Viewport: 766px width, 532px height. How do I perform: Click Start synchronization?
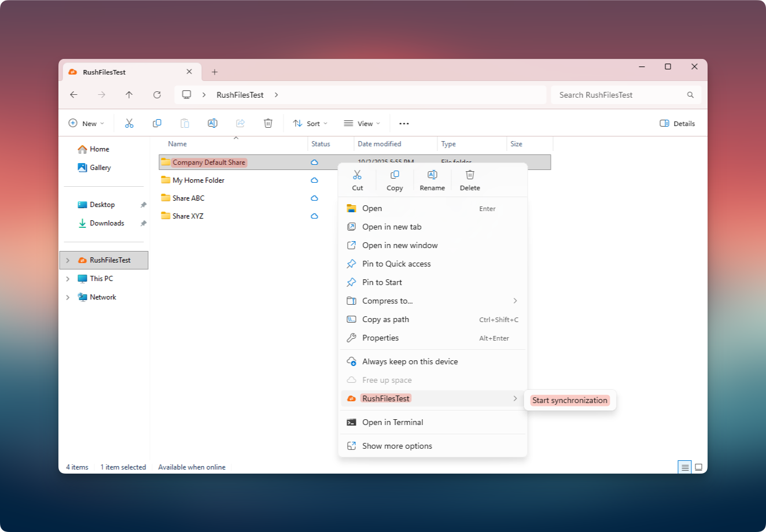click(x=570, y=400)
